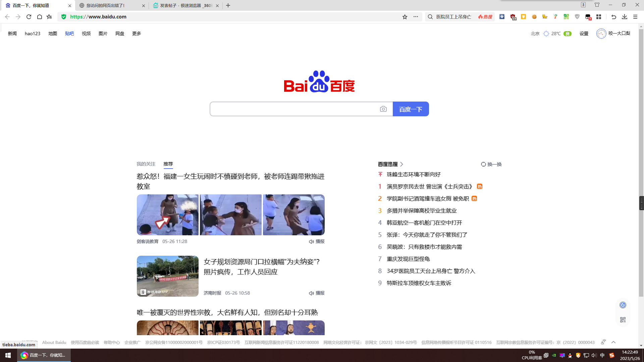Image resolution: width=644 pixels, height=362 pixels.
Task: Click the browser back arrow
Action: click(x=7, y=17)
